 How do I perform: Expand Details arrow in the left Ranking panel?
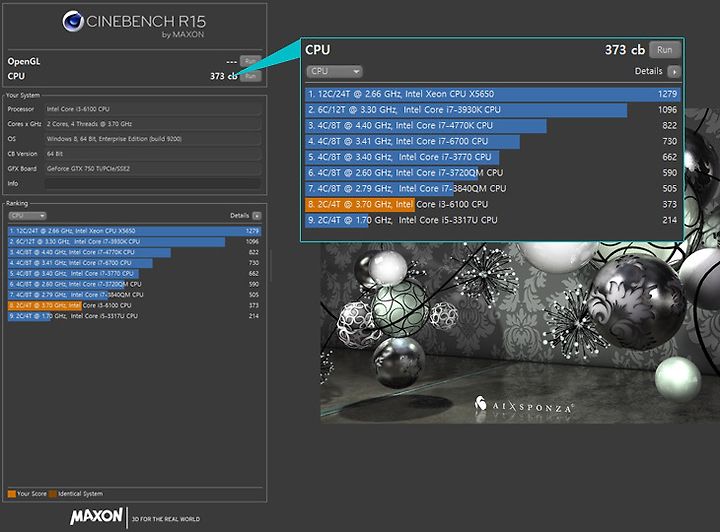click(x=257, y=216)
